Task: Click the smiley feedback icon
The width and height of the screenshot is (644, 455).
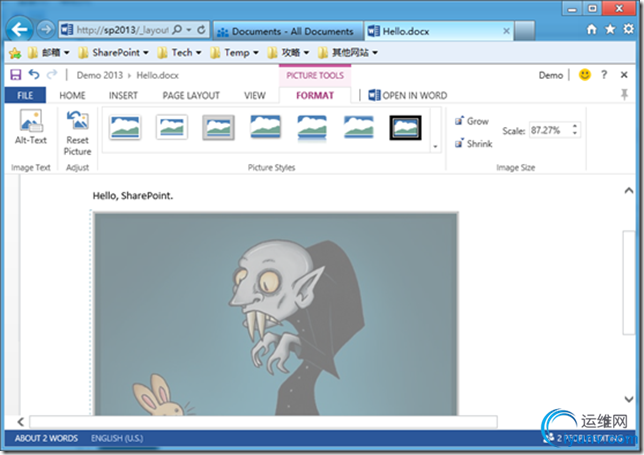Action: (585, 75)
